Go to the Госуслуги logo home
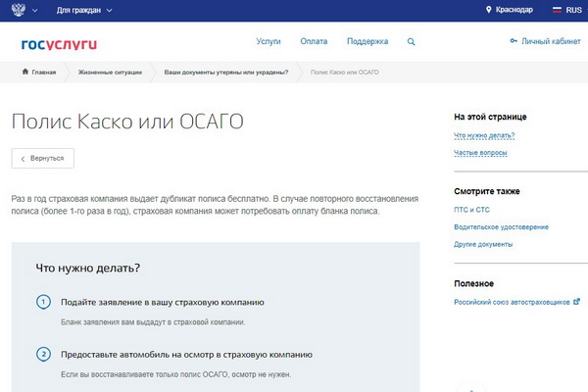Viewport: 588px width, 392px height. 59,44
